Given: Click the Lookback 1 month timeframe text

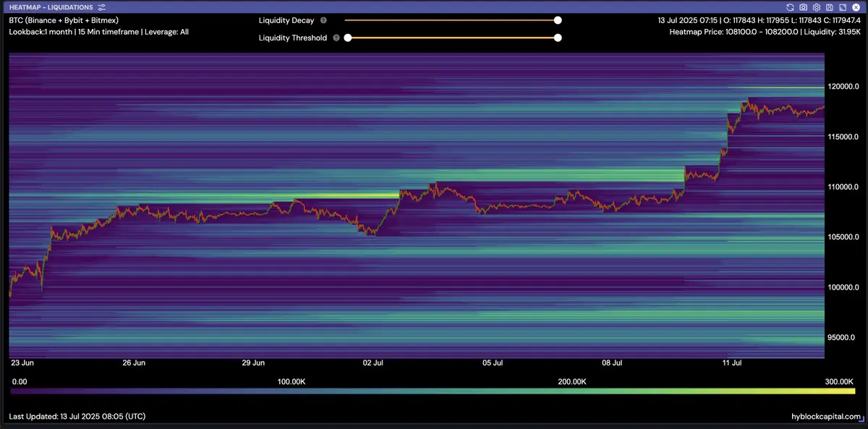Looking at the screenshot, I should pyautogui.click(x=98, y=32).
